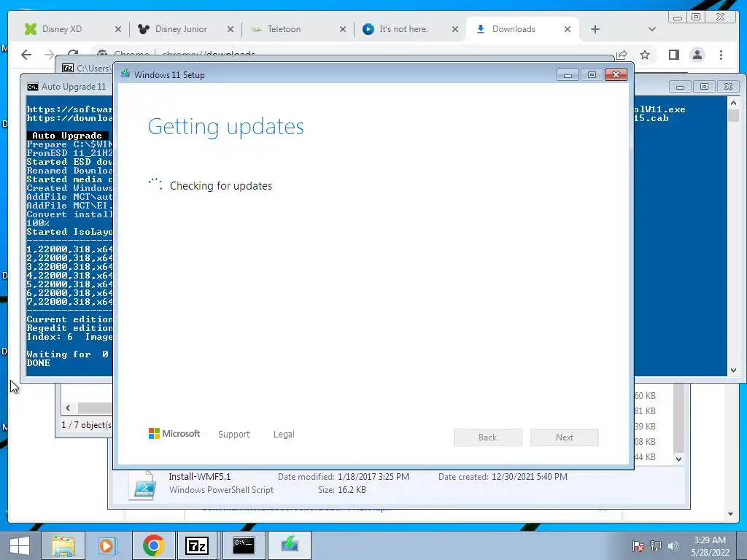Click the Auto Upgrade 11 console title icon
The height and width of the screenshot is (560, 747).
coord(32,87)
